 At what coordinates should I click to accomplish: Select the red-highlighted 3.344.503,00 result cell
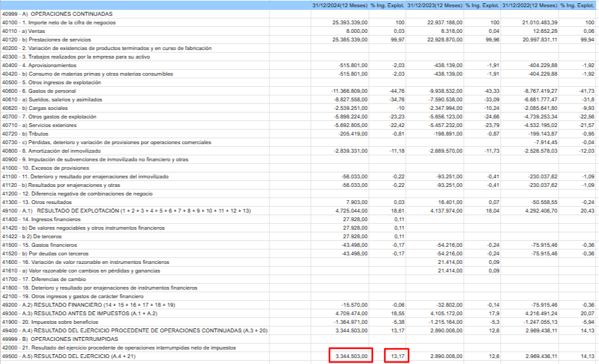(351, 356)
